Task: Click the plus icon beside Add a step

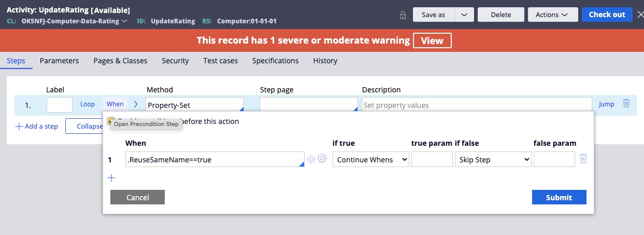Action: (19, 126)
